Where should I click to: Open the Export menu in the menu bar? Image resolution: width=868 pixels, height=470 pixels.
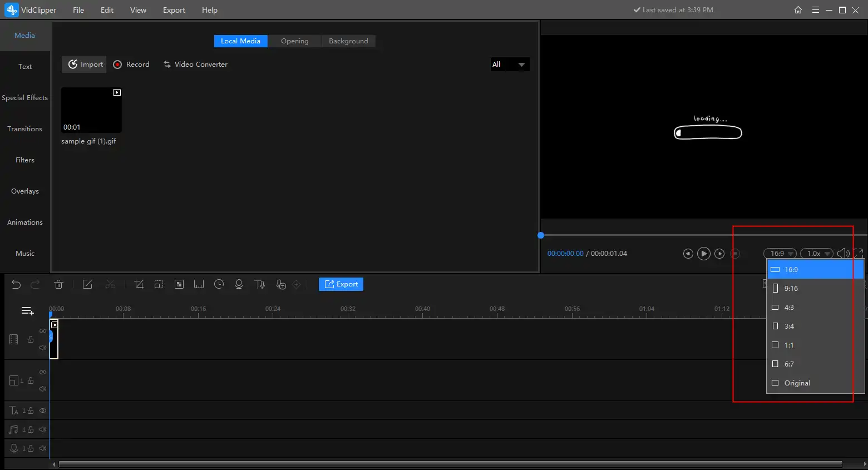(174, 10)
